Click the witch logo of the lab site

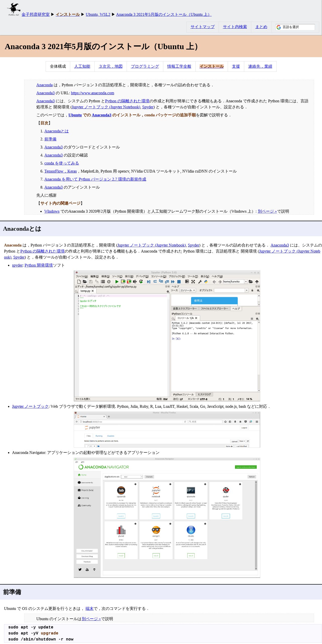point(14,10)
